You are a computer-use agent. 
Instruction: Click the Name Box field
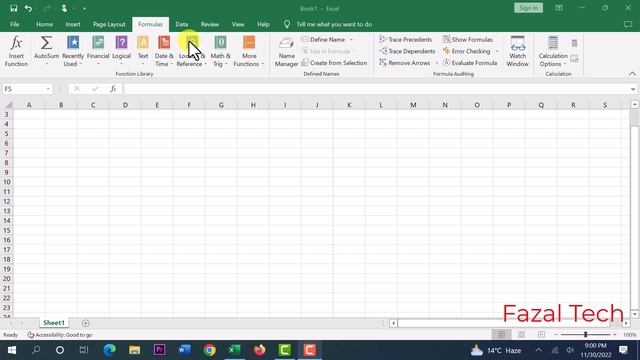click(x=23, y=89)
